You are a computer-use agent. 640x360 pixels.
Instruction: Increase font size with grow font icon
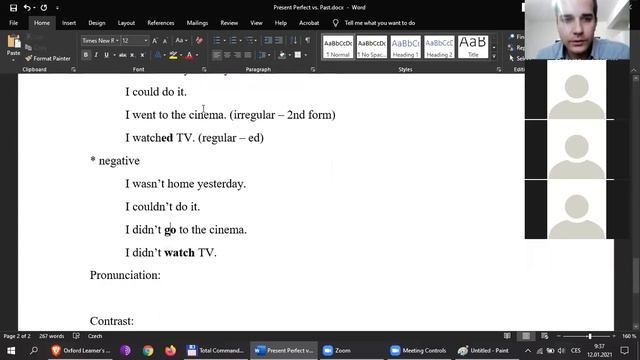(155, 40)
